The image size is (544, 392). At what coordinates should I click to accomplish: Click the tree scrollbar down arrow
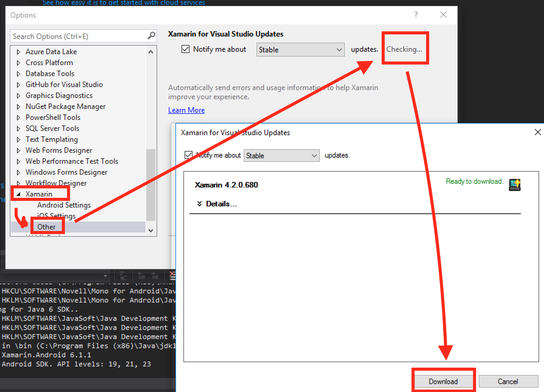151,230
